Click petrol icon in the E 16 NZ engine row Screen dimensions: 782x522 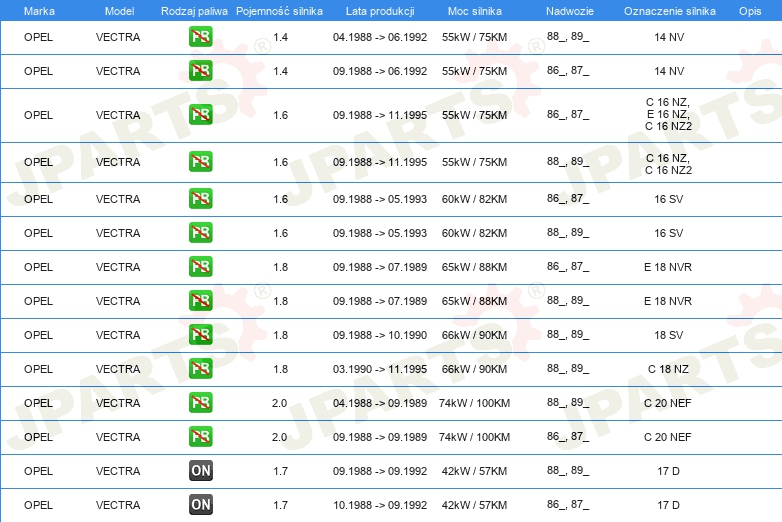pyautogui.click(x=200, y=115)
